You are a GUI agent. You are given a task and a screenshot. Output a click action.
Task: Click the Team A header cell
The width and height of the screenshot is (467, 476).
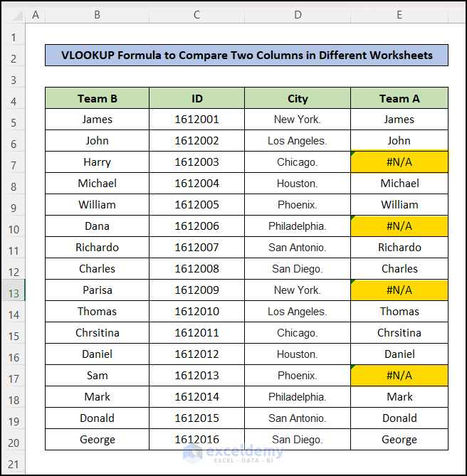pyautogui.click(x=399, y=99)
